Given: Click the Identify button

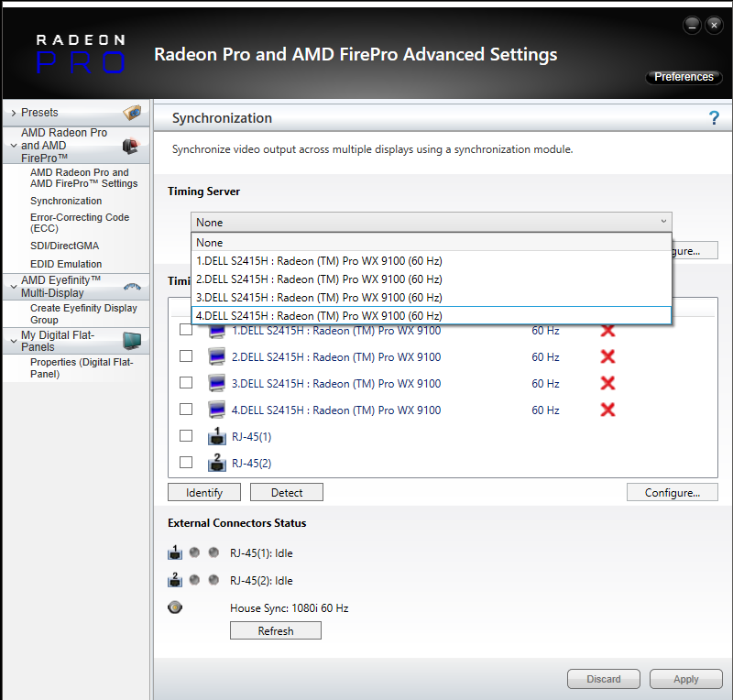Looking at the screenshot, I should point(204,492).
